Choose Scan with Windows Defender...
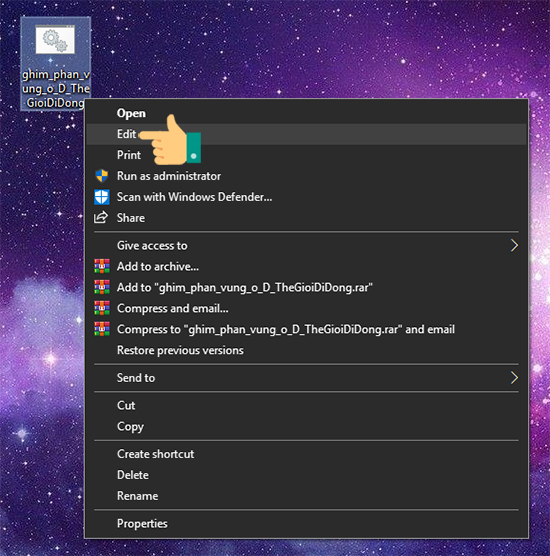The image size is (550, 556). (306, 197)
